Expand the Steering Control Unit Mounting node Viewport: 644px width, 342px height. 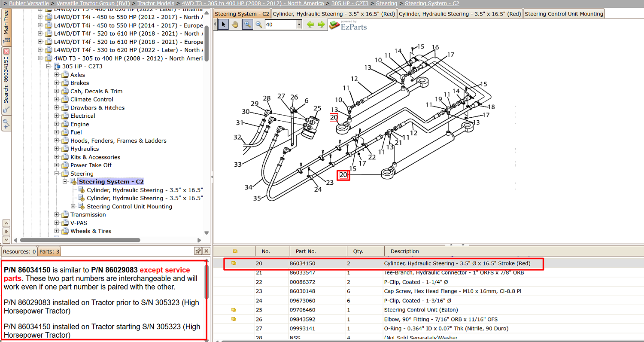pyautogui.click(x=73, y=207)
